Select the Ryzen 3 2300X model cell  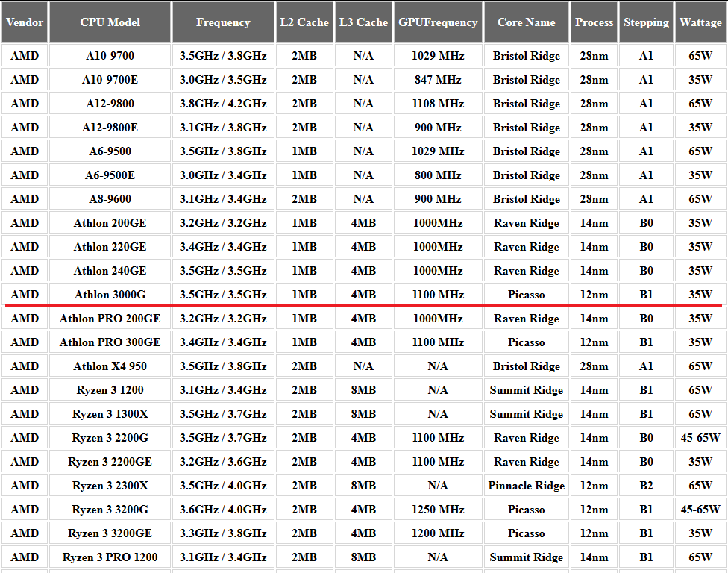[110, 486]
